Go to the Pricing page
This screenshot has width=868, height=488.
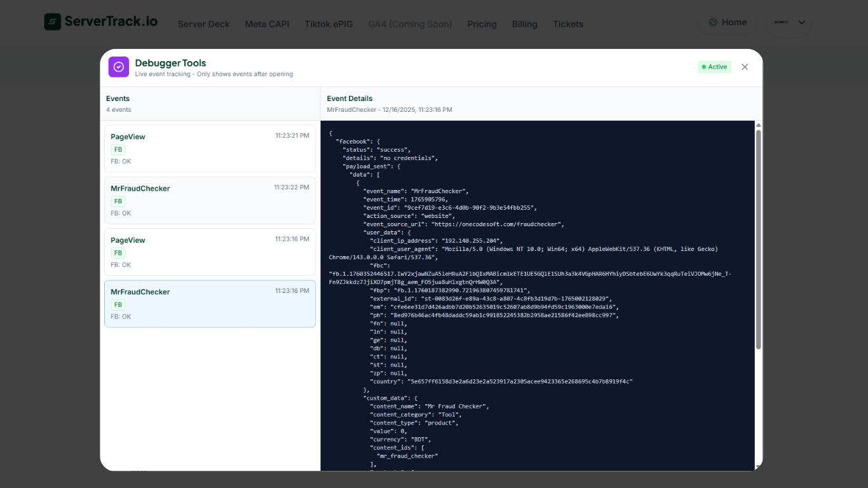point(482,24)
